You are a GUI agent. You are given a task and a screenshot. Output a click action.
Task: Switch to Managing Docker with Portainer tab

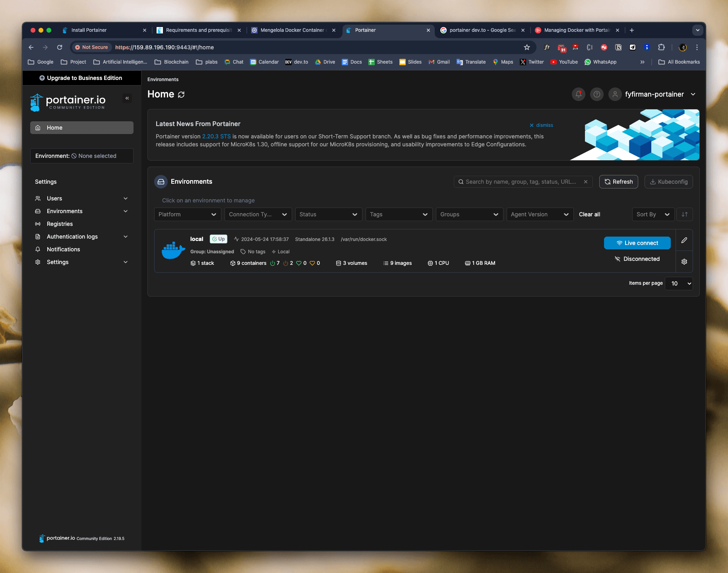pyautogui.click(x=577, y=30)
